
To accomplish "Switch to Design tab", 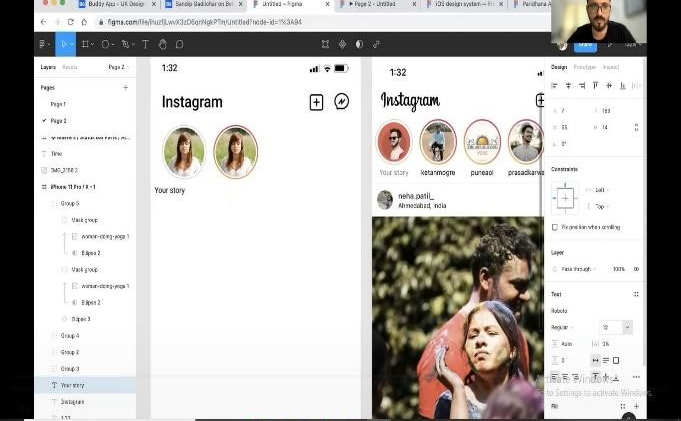I will tap(559, 67).
